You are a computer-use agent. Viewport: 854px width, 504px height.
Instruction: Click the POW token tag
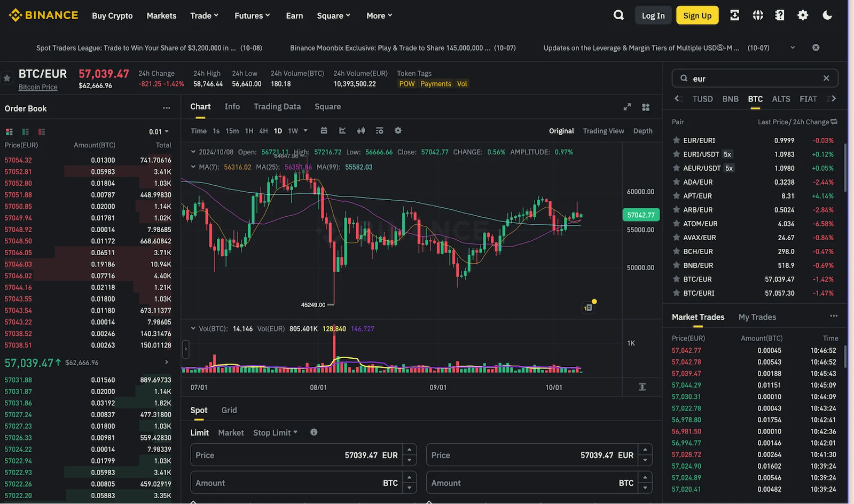pos(407,84)
